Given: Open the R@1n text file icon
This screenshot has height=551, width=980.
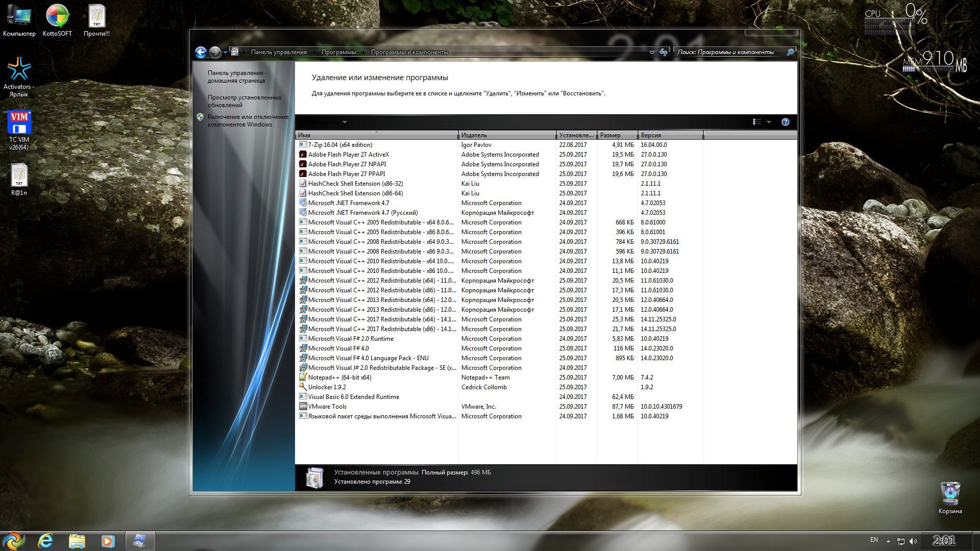Looking at the screenshot, I should pyautogui.click(x=19, y=180).
